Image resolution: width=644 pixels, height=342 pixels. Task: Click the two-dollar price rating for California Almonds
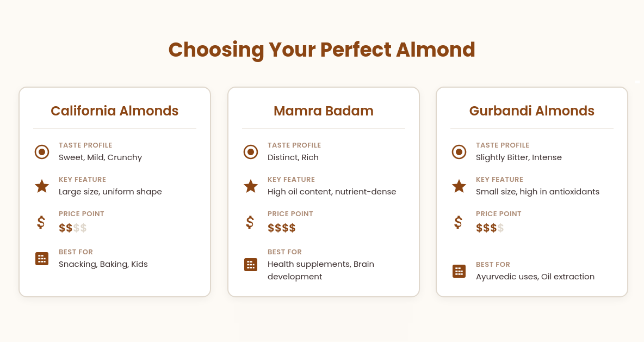(73, 228)
